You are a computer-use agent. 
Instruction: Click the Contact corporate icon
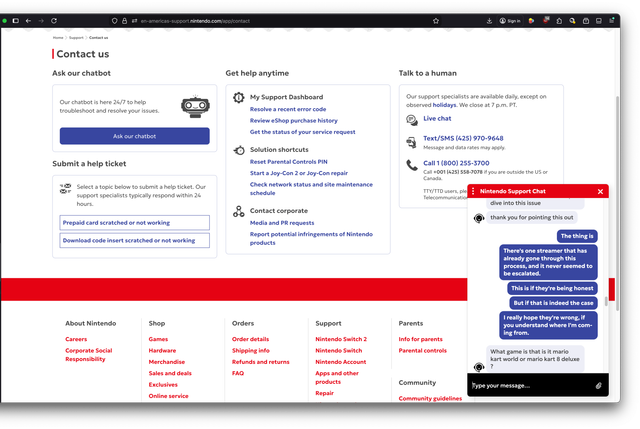click(x=239, y=211)
